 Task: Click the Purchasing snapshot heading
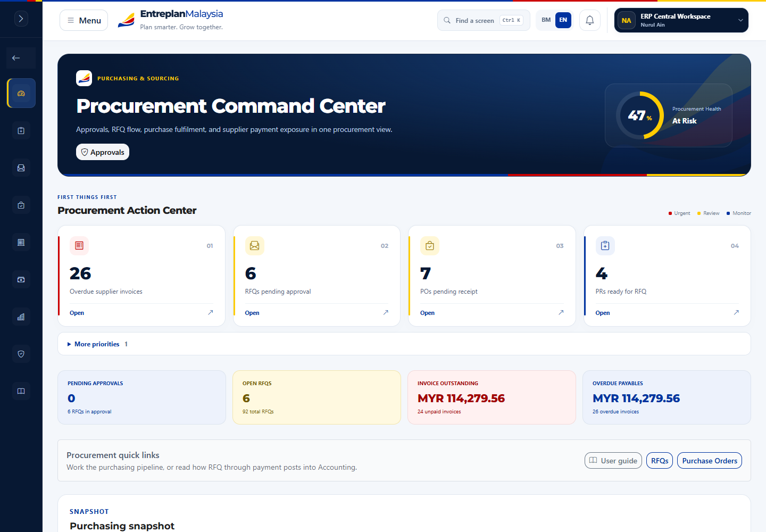point(122,526)
